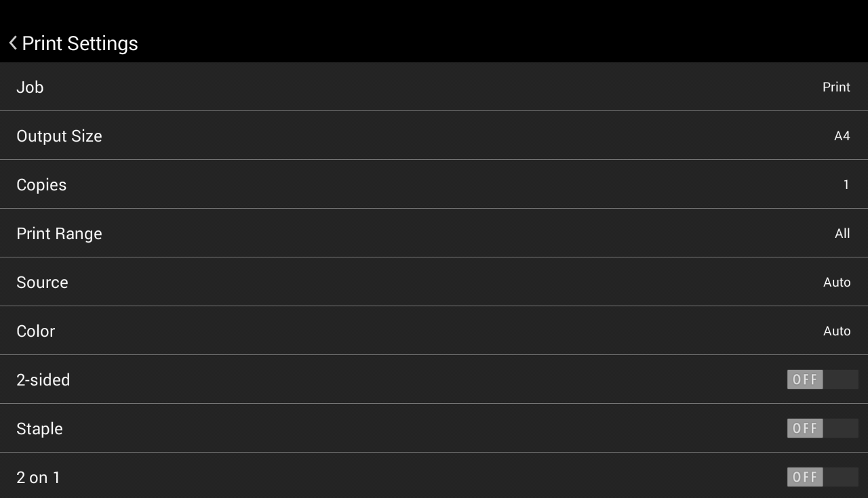Edit the number of copies value 1
The image size is (868, 498).
(846, 185)
